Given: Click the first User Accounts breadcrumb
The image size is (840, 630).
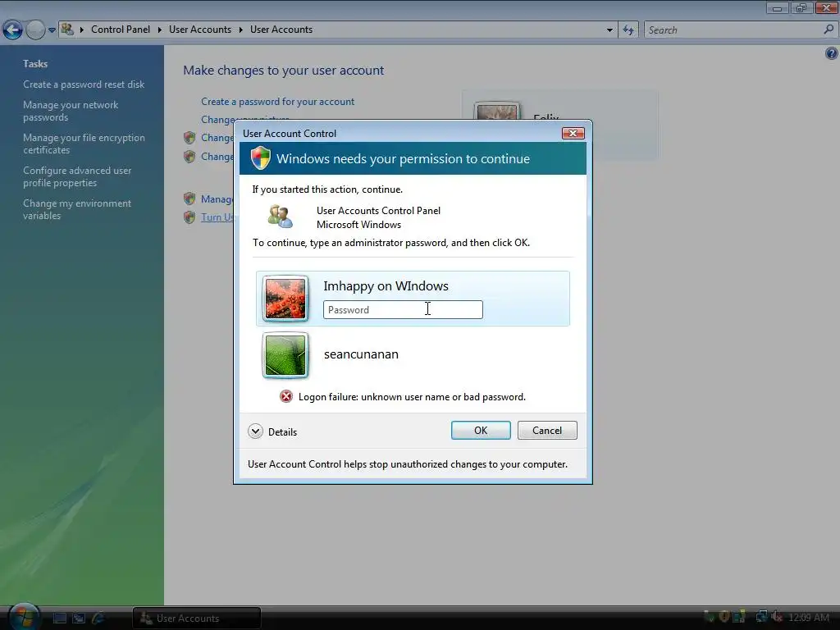Looking at the screenshot, I should (200, 30).
